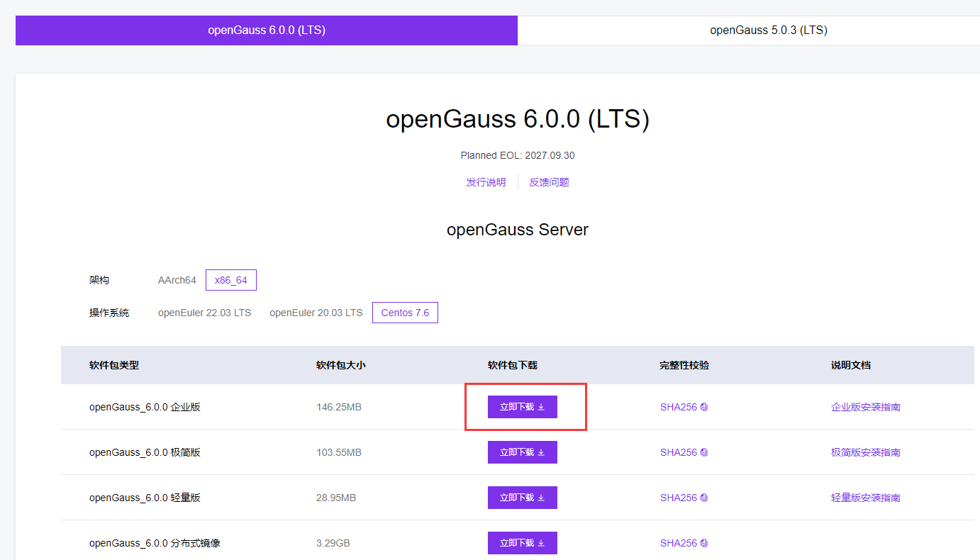Click the openGauss_6.0.0 轻量版 package name
The height and width of the screenshot is (560, 980).
[145, 498]
